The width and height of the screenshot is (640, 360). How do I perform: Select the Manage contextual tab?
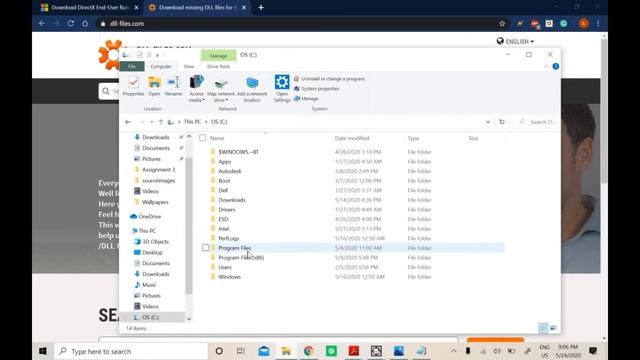(218, 55)
